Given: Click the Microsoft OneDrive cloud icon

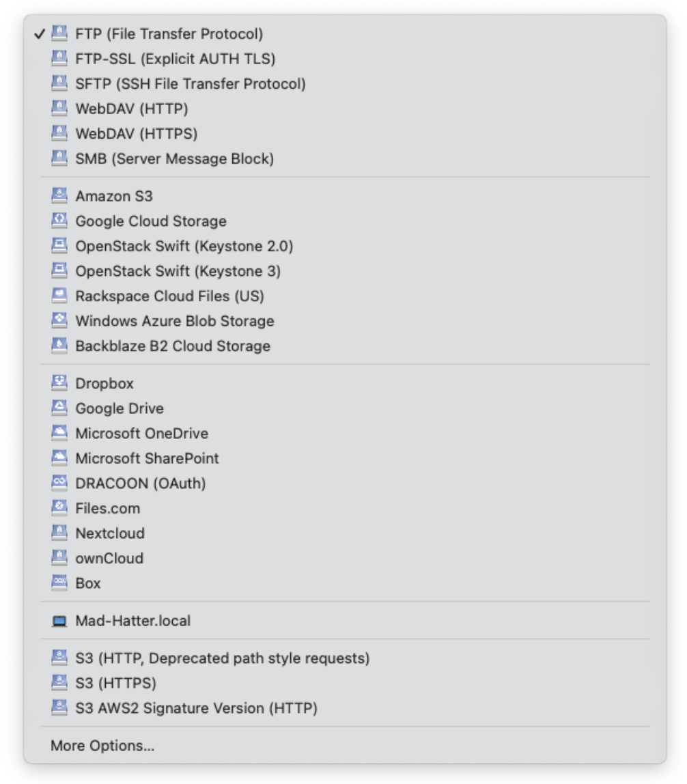Looking at the screenshot, I should [59, 433].
